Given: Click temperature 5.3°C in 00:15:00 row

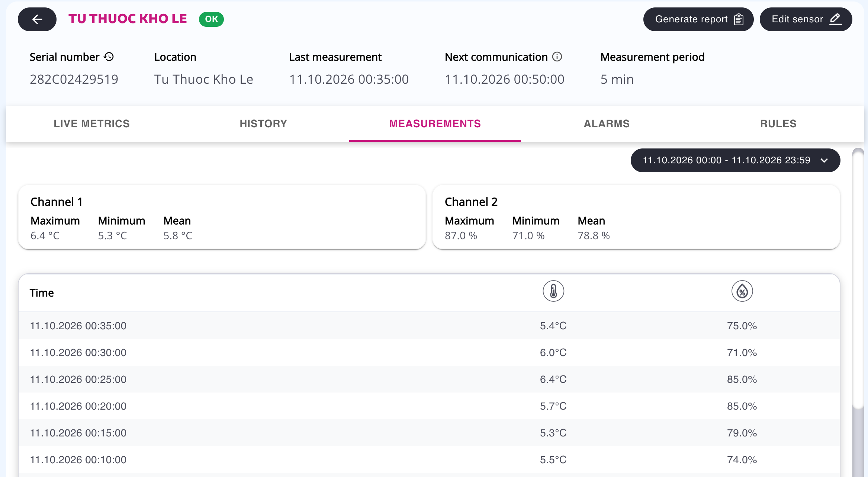Looking at the screenshot, I should tap(553, 433).
